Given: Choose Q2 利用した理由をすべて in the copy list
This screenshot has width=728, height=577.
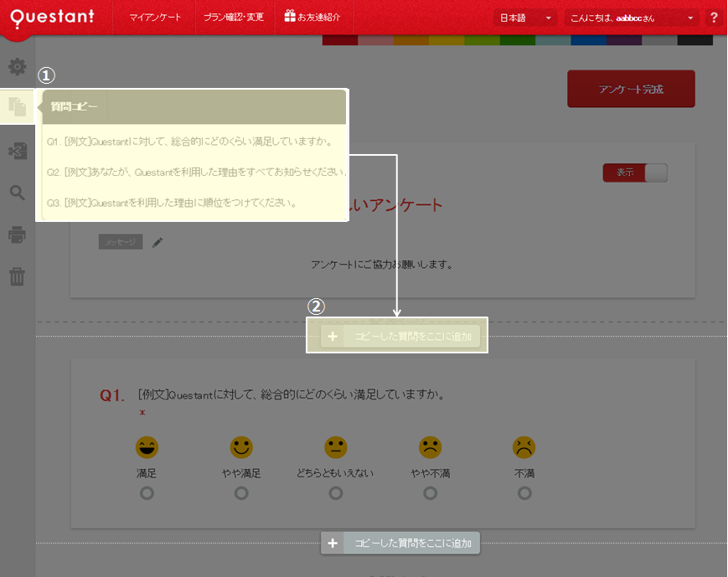Looking at the screenshot, I should pos(196,173).
